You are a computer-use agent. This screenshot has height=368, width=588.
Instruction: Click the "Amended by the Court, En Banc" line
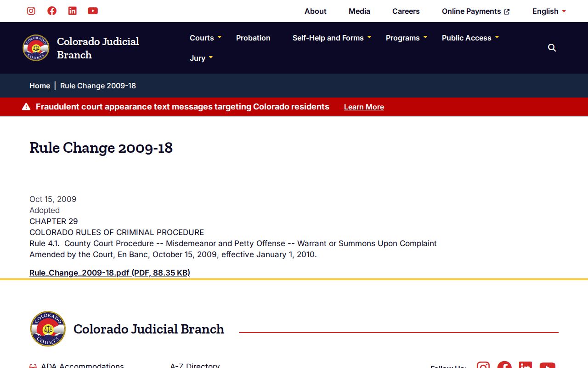point(173,254)
